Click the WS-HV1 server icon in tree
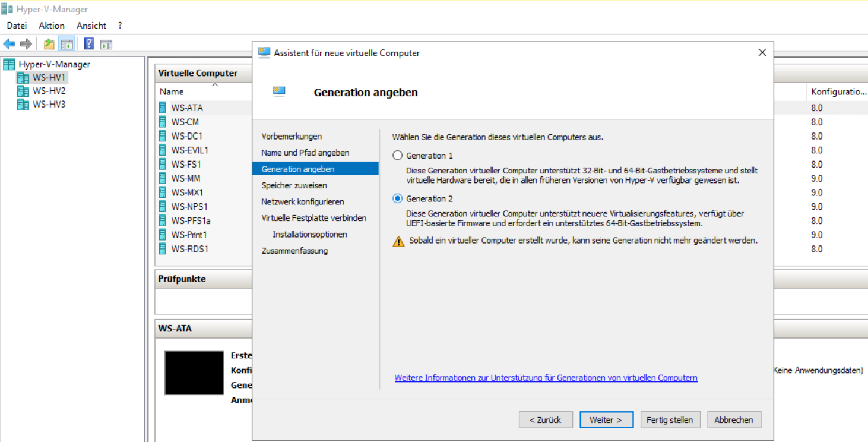Image resolution: width=868 pixels, height=442 pixels. tap(23, 78)
